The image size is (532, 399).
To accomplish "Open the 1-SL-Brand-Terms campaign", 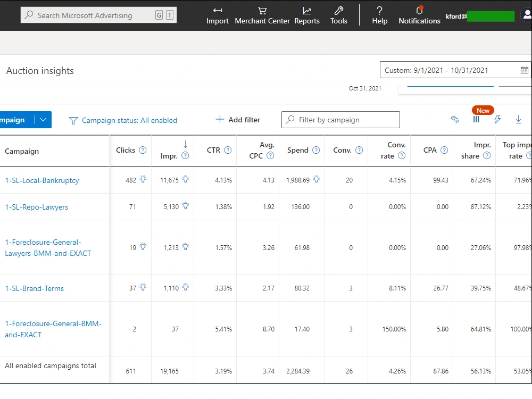I will pos(34,288).
